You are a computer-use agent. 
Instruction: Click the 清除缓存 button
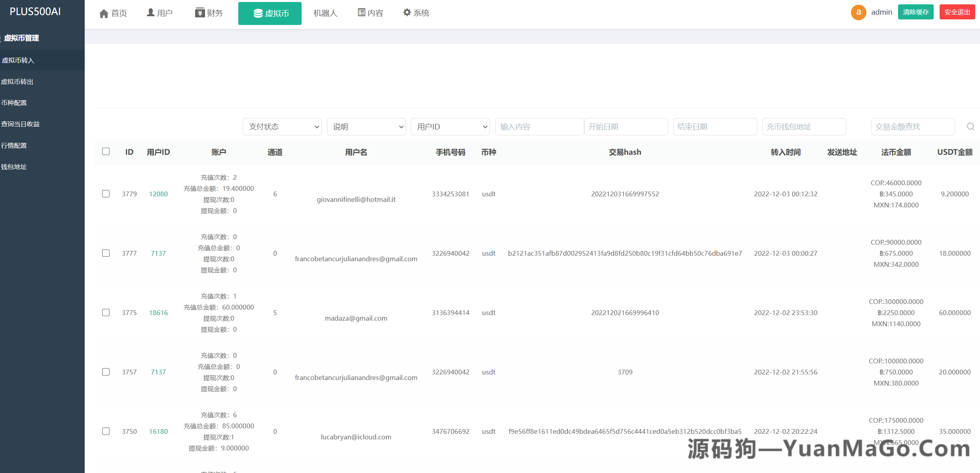click(915, 12)
